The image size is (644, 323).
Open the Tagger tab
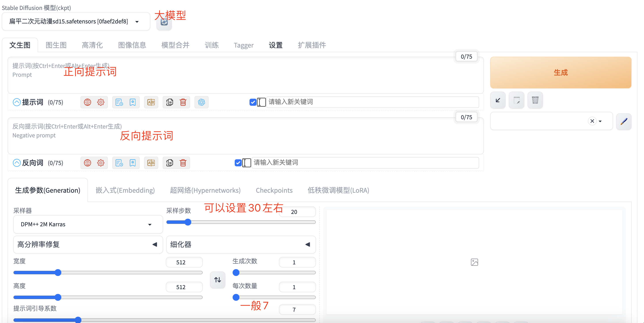pos(244,45)
